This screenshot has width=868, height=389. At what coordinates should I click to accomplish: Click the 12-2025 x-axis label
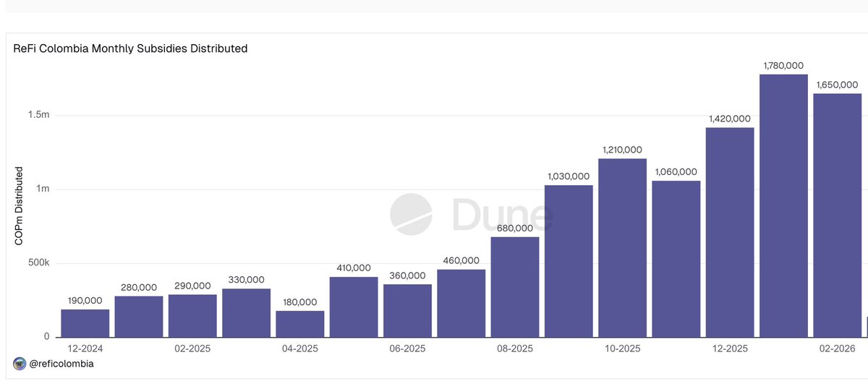point(730,349)
